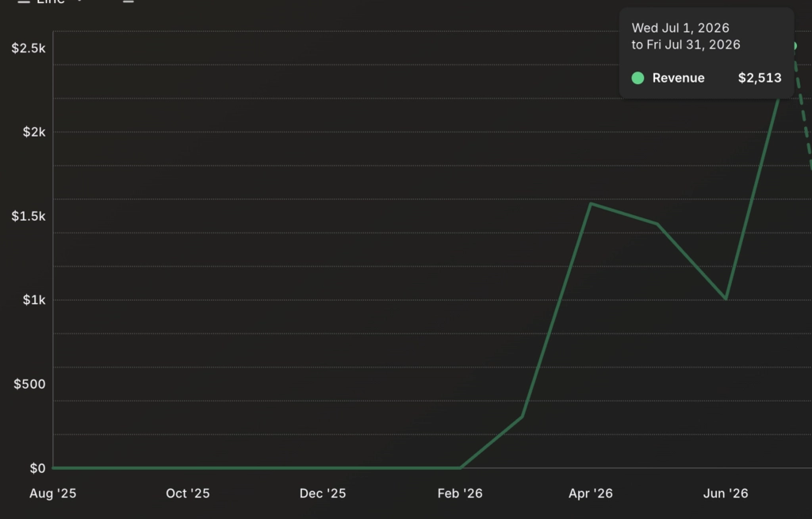Click the June 2026 dip data point
Image resolution: width=812 pixels, height=519 pixels.
point(726,299)
